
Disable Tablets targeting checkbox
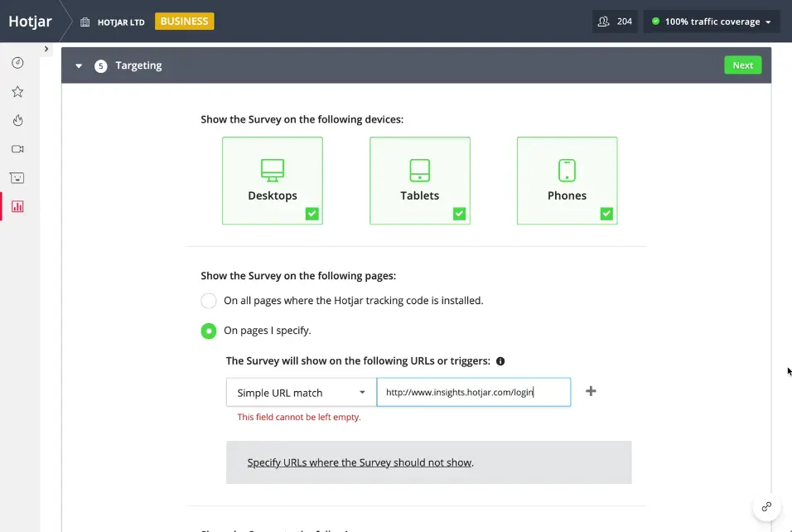[x=459, y=214]
